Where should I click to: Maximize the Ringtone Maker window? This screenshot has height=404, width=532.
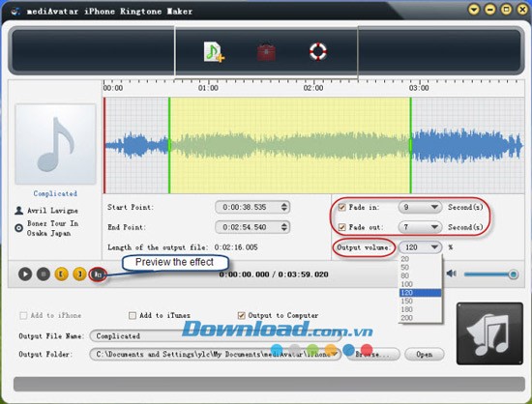(506, 9)
